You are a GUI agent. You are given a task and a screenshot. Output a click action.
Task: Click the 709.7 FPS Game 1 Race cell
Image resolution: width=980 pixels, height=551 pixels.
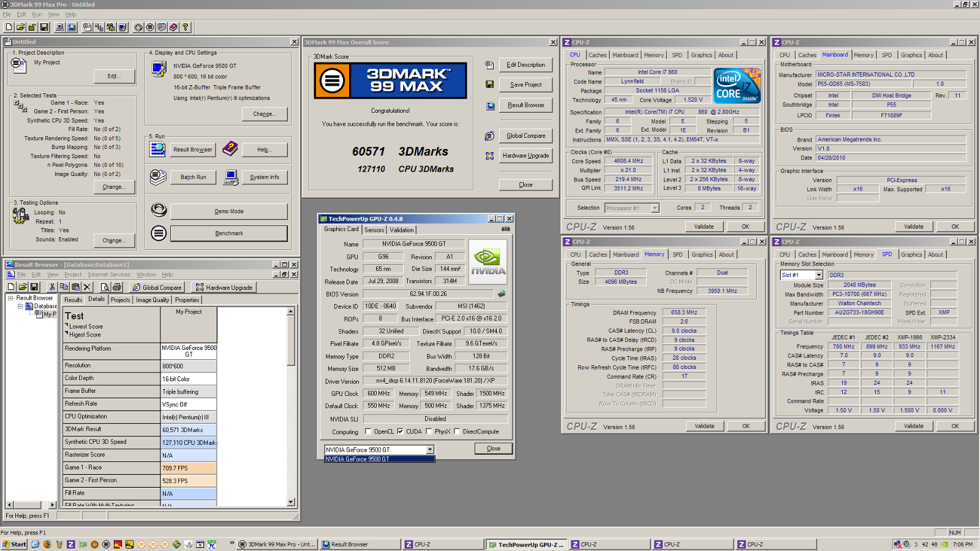(x=189, y=468)
